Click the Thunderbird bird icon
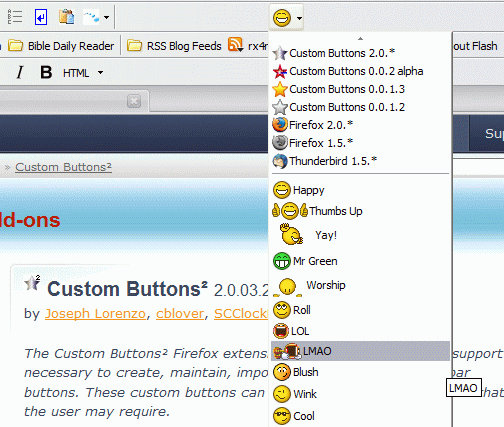 pyautogui.click(x=280, y=161)
